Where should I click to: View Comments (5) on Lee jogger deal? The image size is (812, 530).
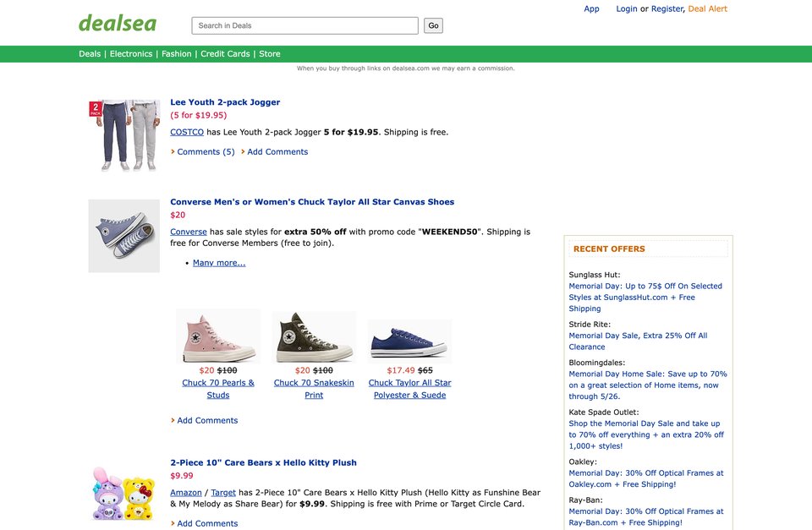[206, 151]
